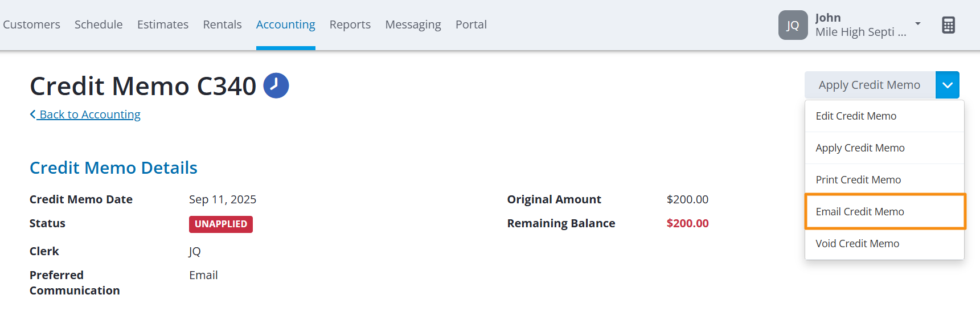Open the Reports tab
The height and width of the screenshot is (311, 980).
pyautogui.click(x=350, y=24)
